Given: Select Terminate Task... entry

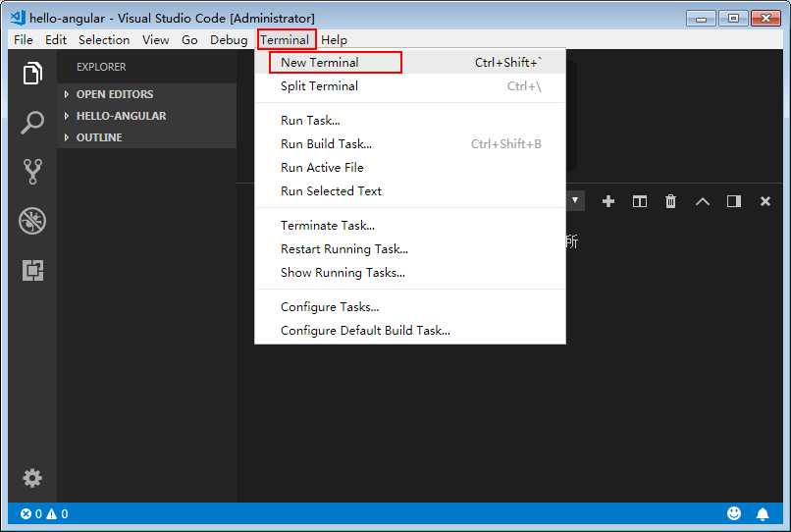Looking at the screenshot, I should pos(410,225).
